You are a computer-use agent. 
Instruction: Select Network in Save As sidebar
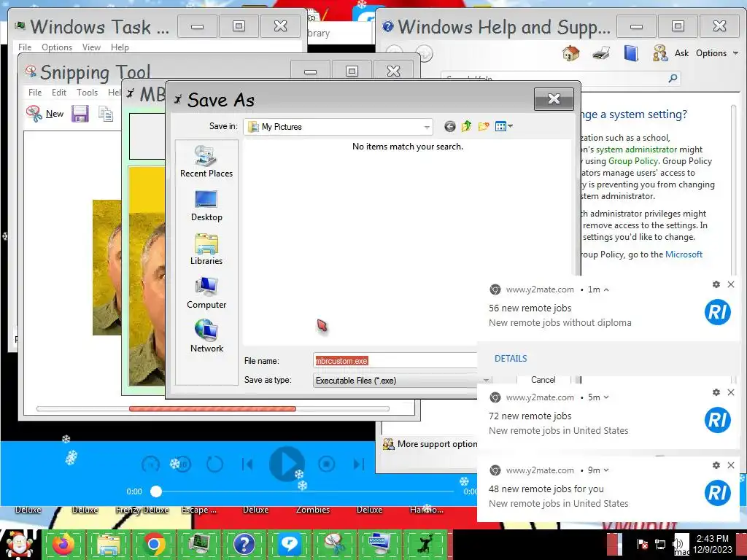pyautogui.click(x=206, y=335)
